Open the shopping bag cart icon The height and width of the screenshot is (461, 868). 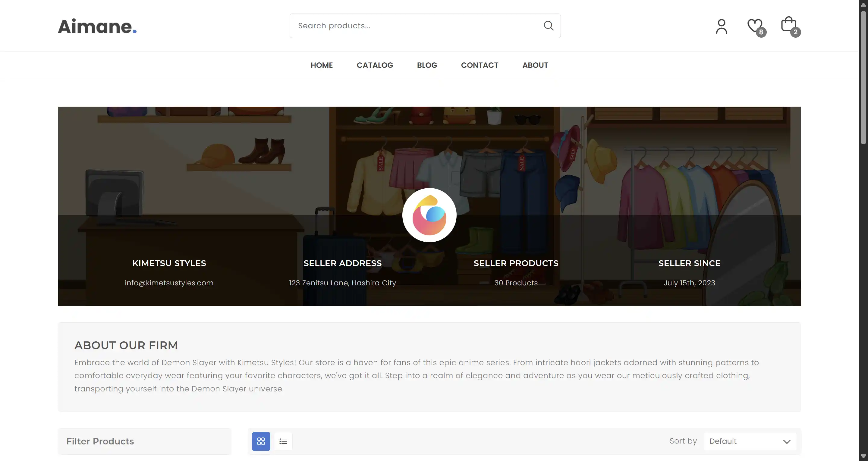click(x=788, y=25)
